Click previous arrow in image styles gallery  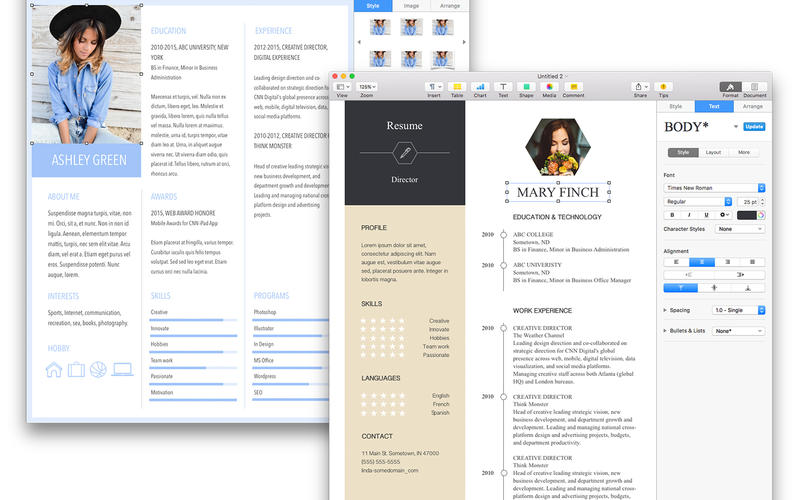(359, 42)
